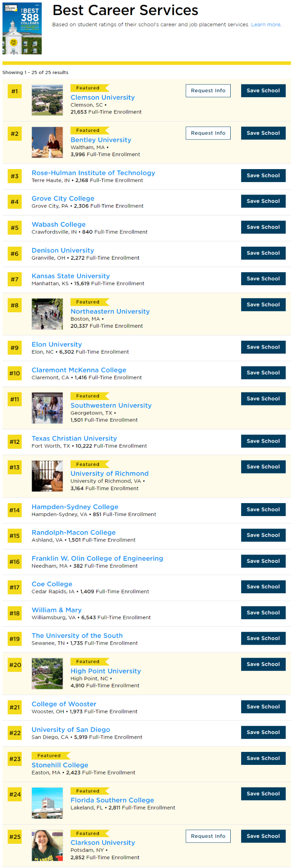This screenshot has width=292, height=868.
Task: Save Wabash College to your list
Action: tap(263, 227)
